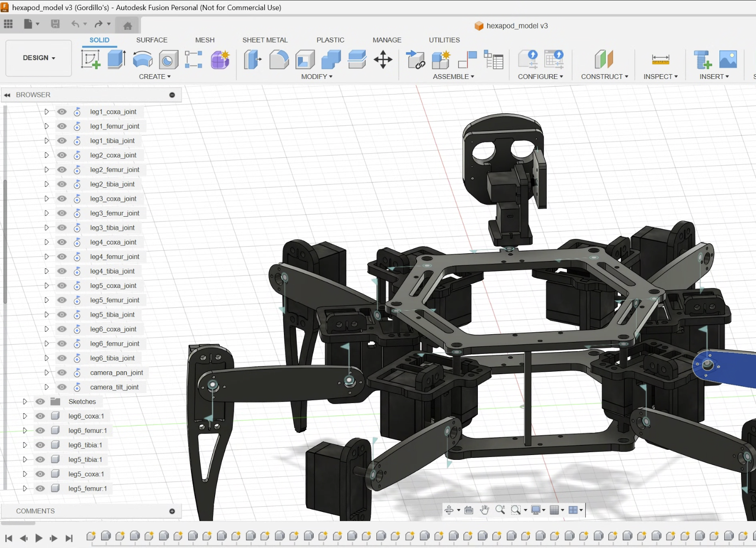Toggle visibility of camera_pan_joint
756x548 pixels.
coord(62,373)
